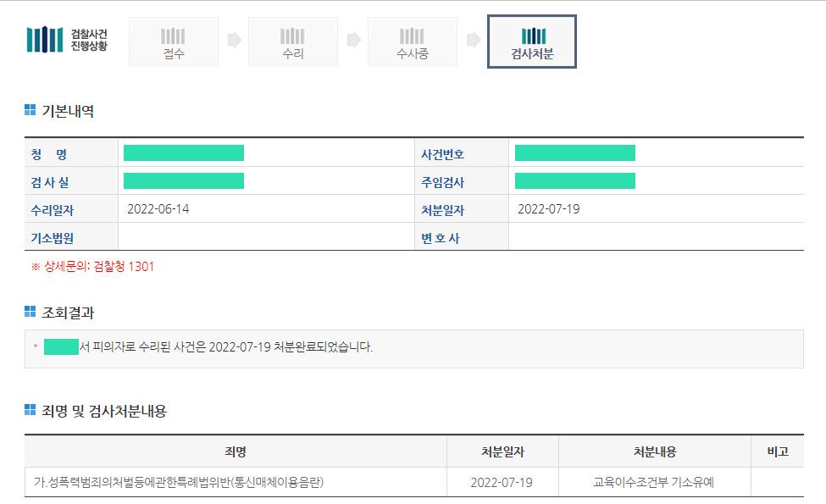Click the 처분내용 column header
The image size is (826, 504).
click(654, 451)
